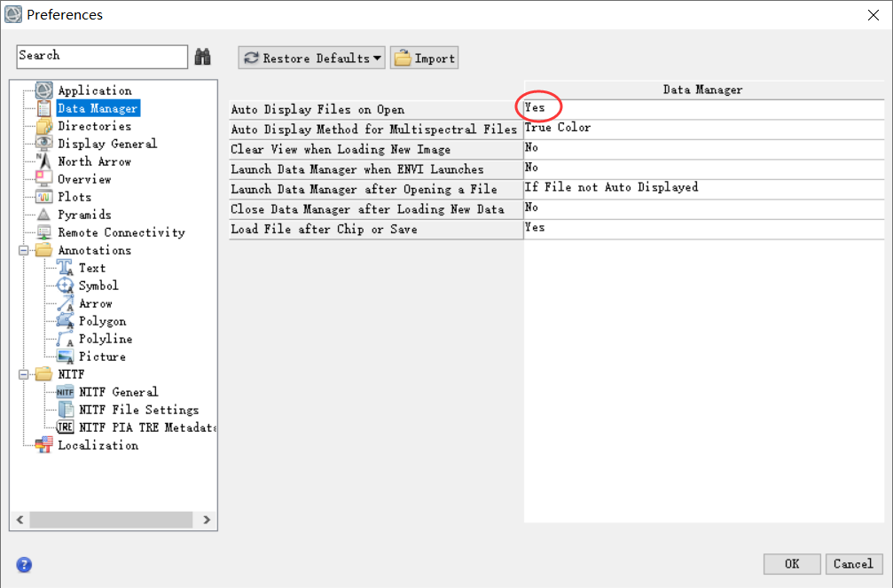The width and height of the screenshot is (893, 588).
Task: Change Launch Data Manager when ENVI Launches value
Action: pos(704,169)
